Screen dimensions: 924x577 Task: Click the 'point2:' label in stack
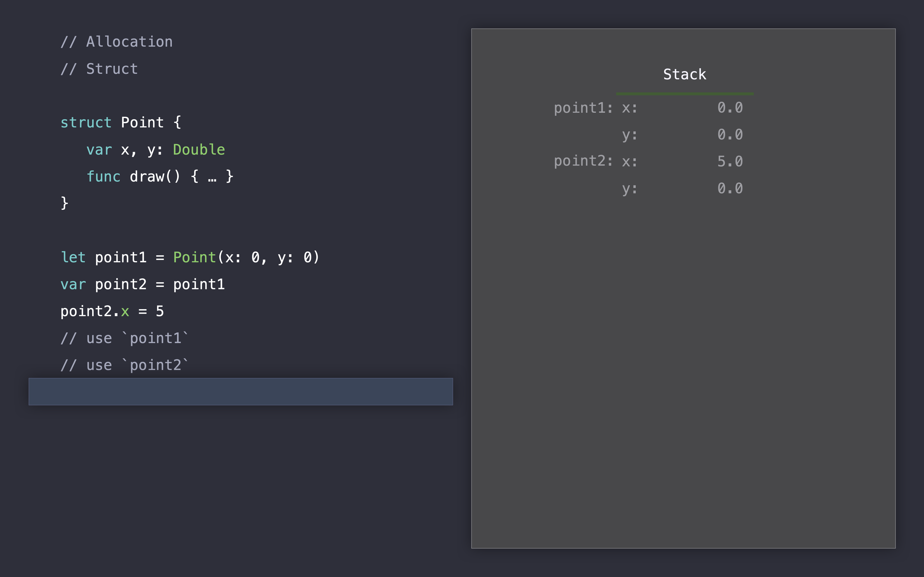583,161
